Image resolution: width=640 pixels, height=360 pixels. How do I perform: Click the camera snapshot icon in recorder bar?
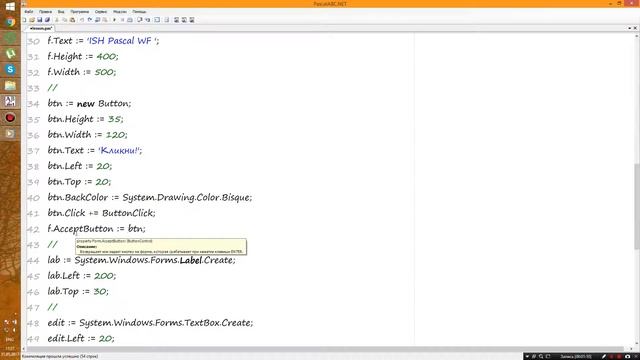(x=628, y=356)
